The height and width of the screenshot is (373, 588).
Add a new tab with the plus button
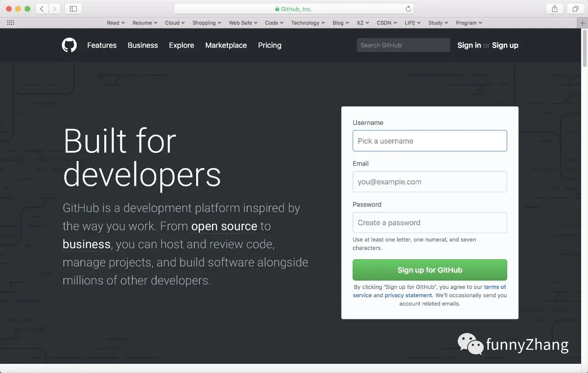coord(583,22)
